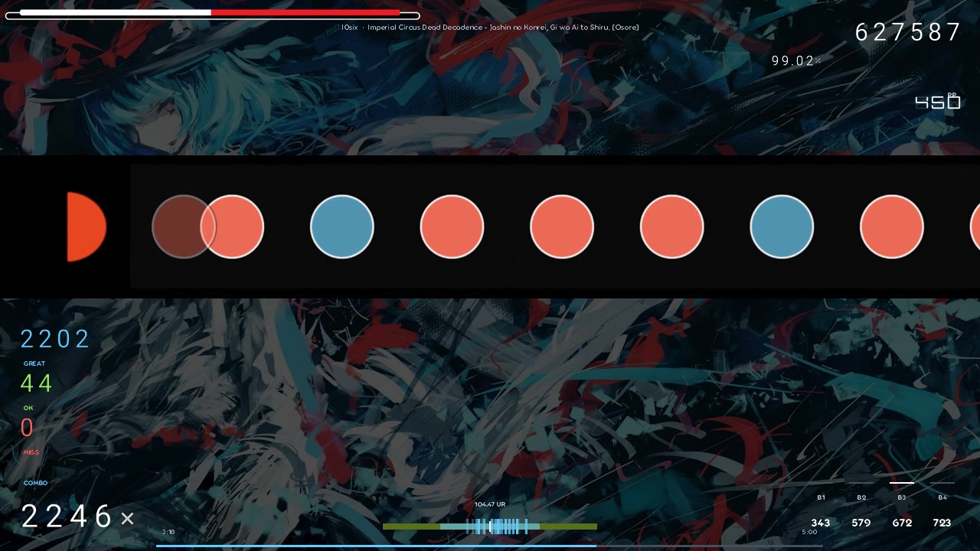Click the 104.47 UR label

coord(490,504)
